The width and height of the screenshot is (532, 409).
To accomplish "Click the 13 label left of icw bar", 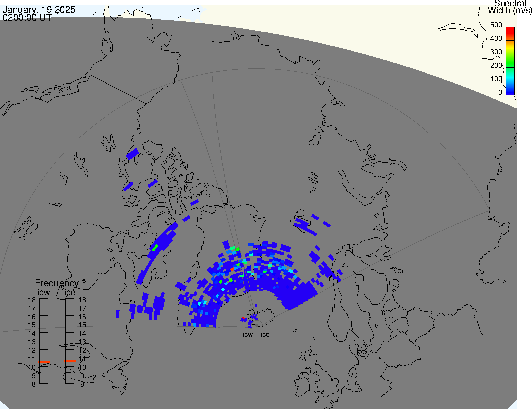I will (32, 342).
